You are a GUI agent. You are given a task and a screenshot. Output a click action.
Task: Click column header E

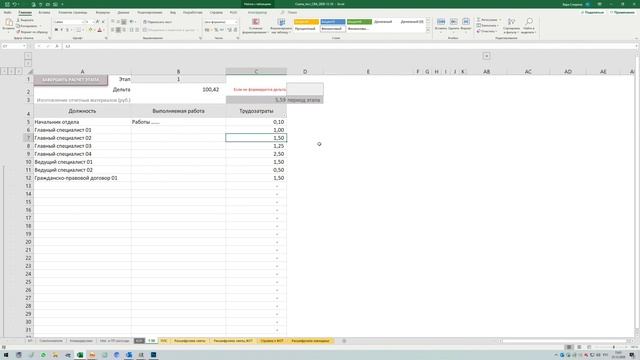coord(368,71)
